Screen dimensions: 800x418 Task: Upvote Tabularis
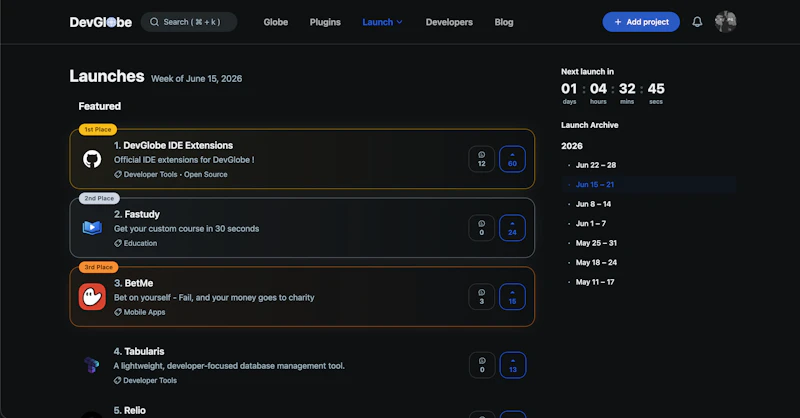513,365
